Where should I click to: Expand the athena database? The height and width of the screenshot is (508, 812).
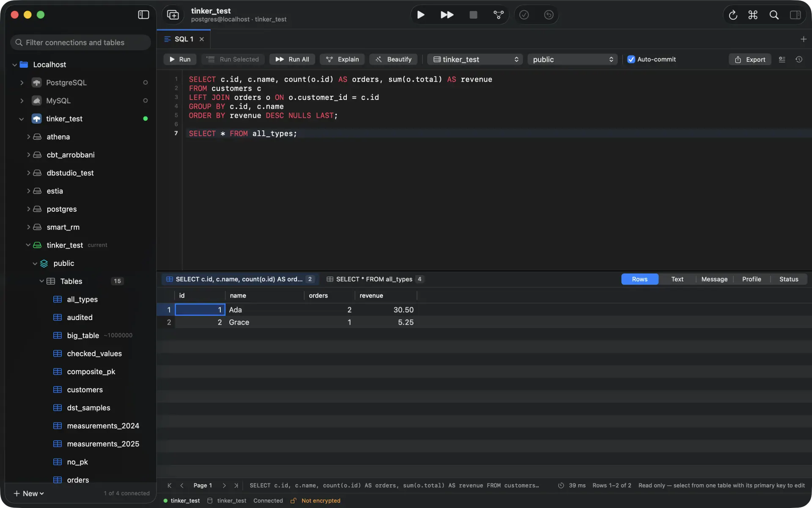(28, 137)
